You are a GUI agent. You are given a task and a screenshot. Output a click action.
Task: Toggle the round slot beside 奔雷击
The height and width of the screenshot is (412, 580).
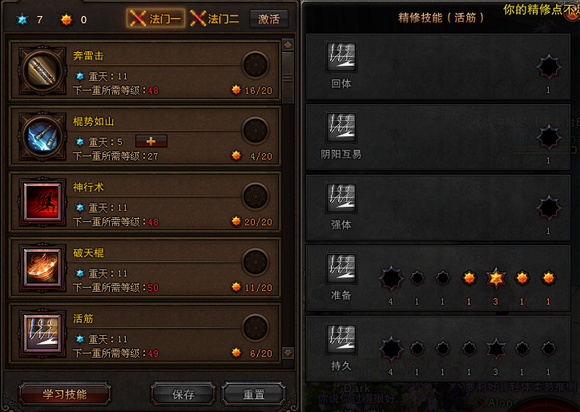[255, 64]
